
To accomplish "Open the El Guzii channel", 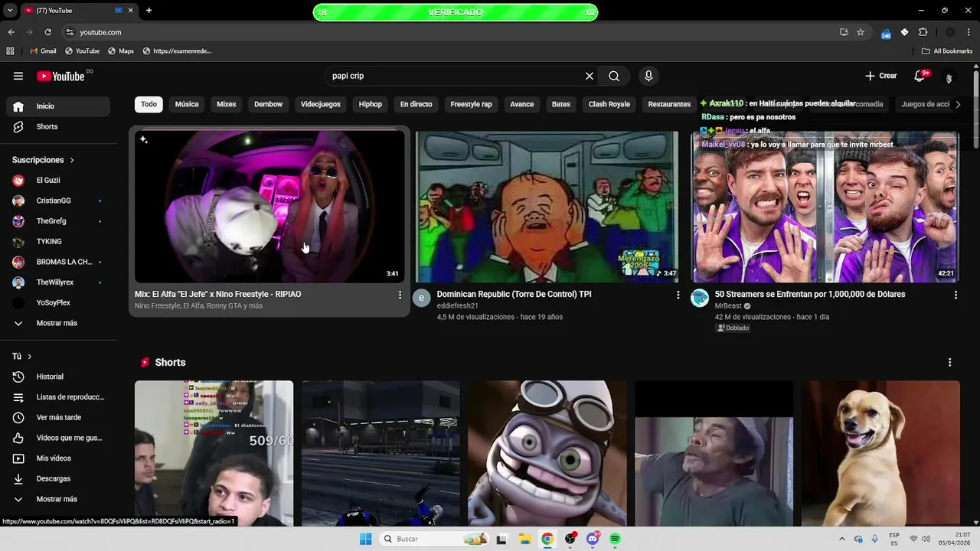I will point(58,181).
